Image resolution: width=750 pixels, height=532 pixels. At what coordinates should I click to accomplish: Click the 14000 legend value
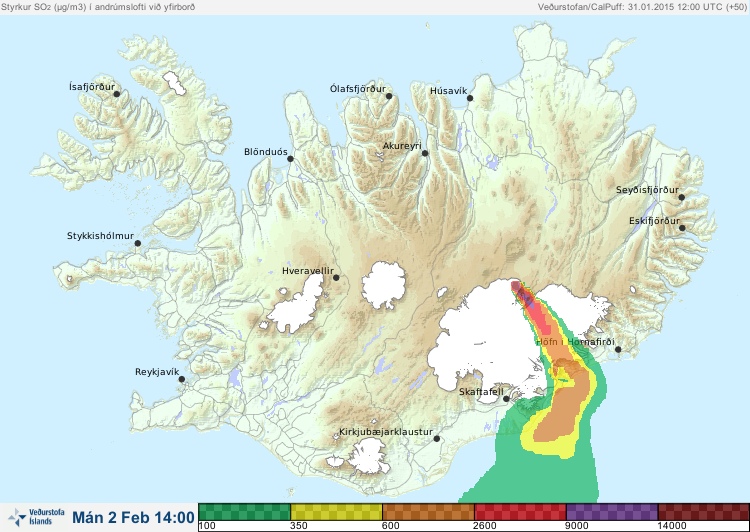pos(671,526)
